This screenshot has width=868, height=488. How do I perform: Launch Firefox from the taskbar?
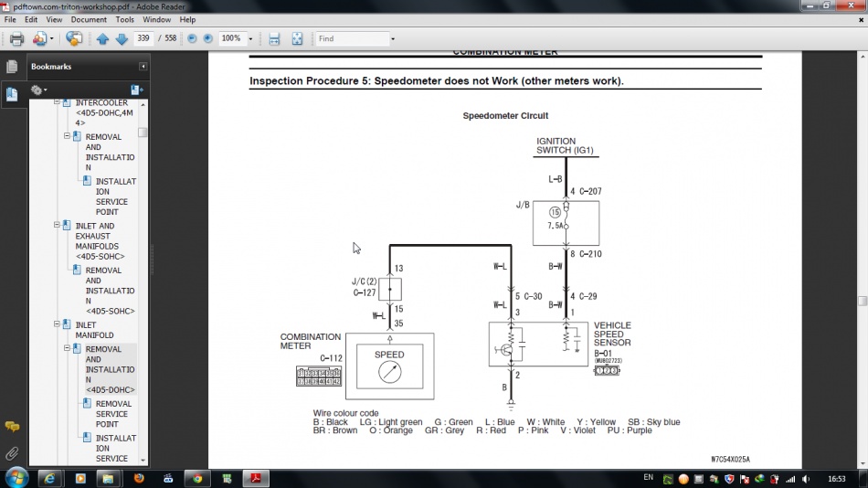138,478
